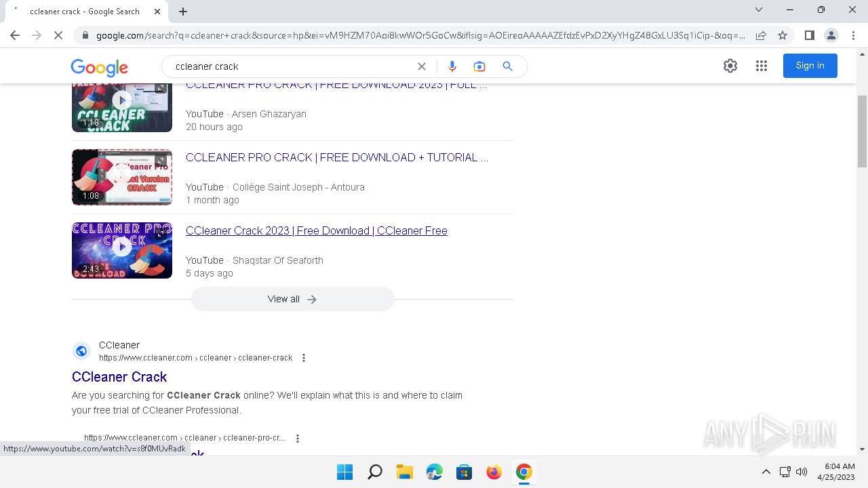This screenshot has height=488, width=868.
Task: View site information lock icon
Action: coord(85,35)
